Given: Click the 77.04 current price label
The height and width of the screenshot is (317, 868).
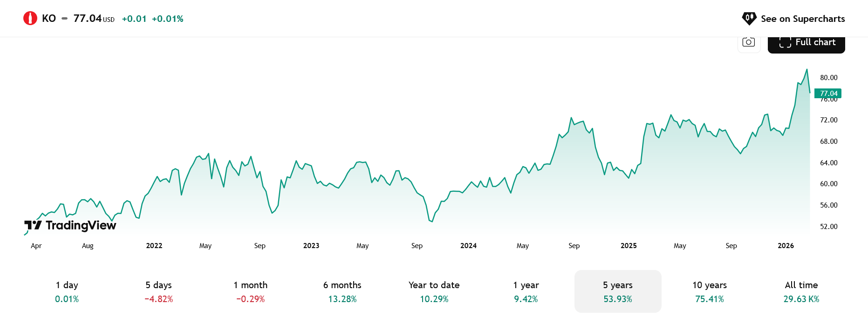Looking at the screenshot, I should pyautogui.click(x=828, y=94).
